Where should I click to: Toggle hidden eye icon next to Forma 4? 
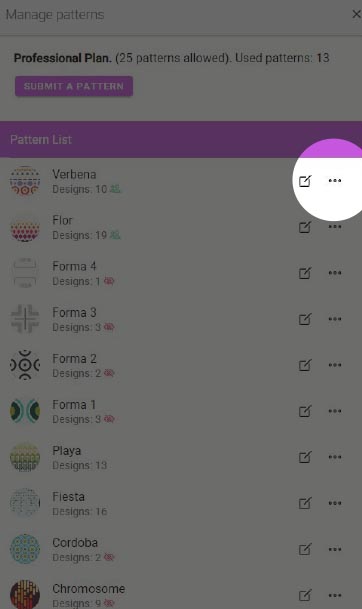[x=109, y=281]
